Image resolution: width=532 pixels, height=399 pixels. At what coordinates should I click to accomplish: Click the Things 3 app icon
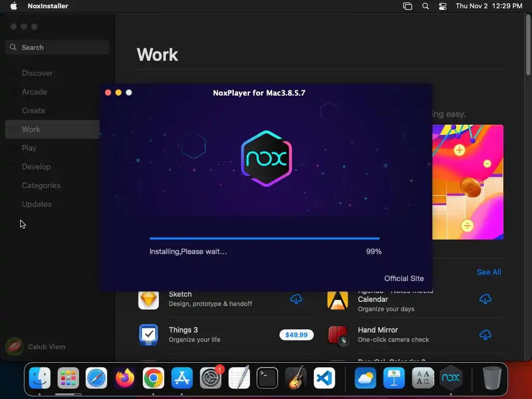coord(149,335)
